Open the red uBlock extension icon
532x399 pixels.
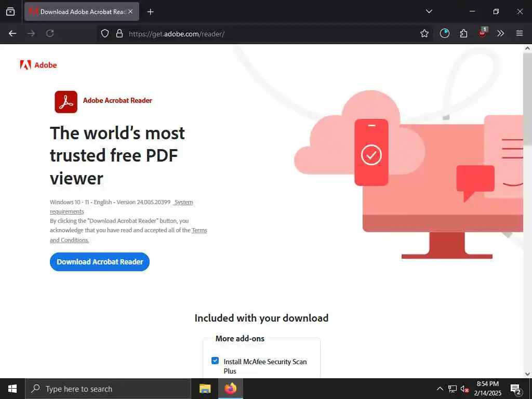point(483,33)
